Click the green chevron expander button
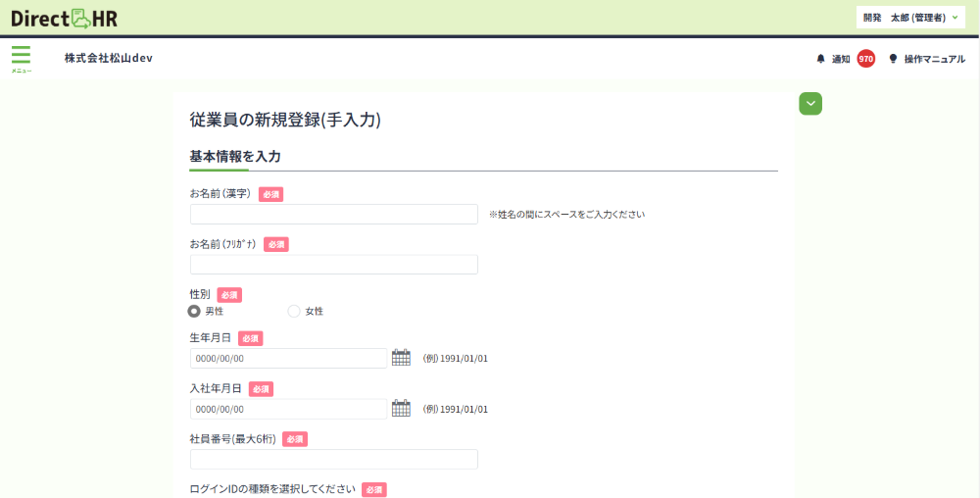This screenshot has height=498, width=980. (x=810, y=104)
